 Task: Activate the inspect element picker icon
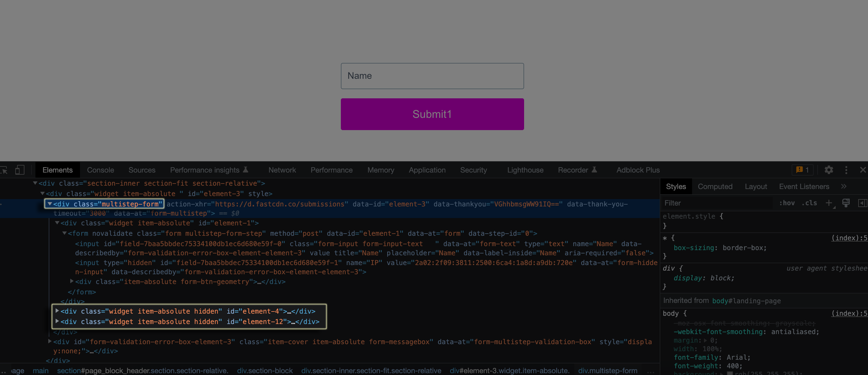click(4, 170)
